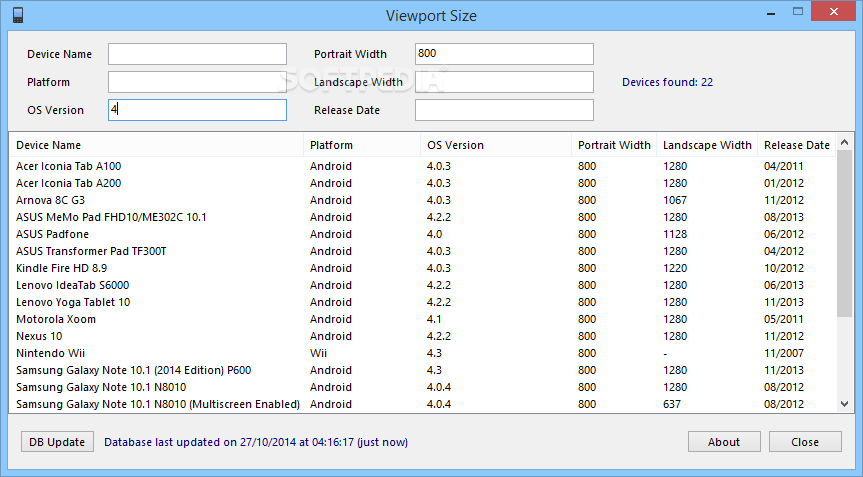Image resolution: width=863 pixels, height=477 pixels.
Task: Select the Lenovo Yoga Tablet 10 row
Action: (423, 303)
